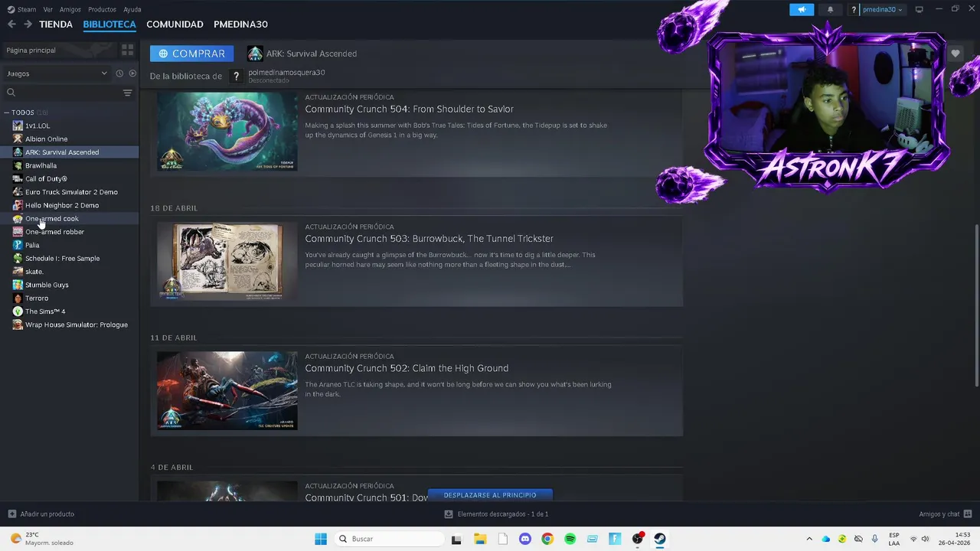This screenshot has width=980, height=551.
Task: Select Call of Duty® in the list
Action: (46, 178)
